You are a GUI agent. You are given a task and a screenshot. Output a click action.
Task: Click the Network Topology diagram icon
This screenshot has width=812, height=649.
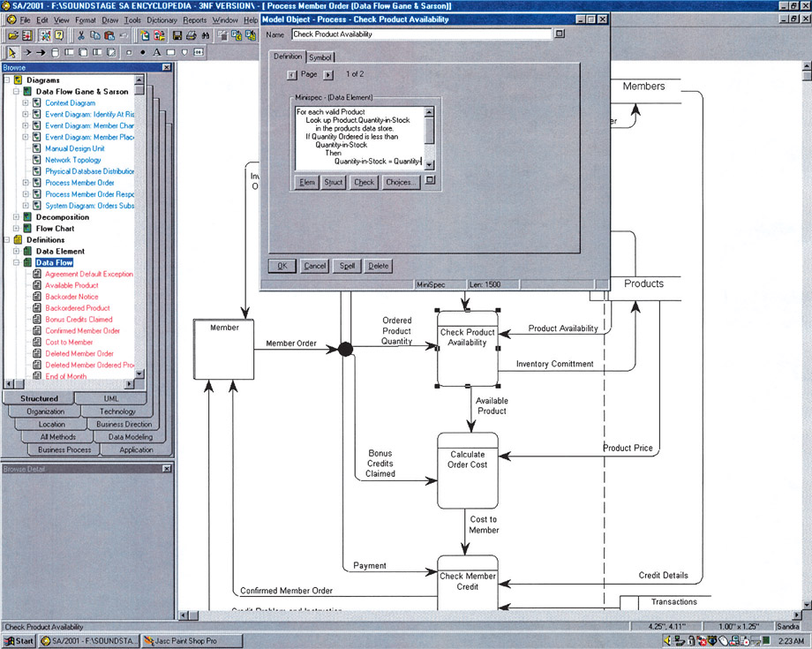(x=37, y=160)
